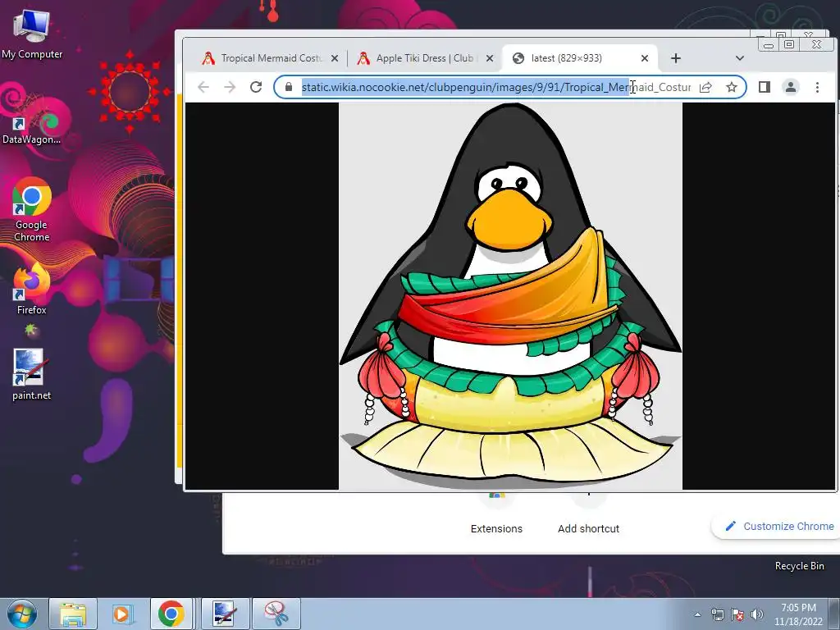Image resolution: width=840 pixels, height=630 pixels.
Task: Open Windows Start menu
Action: pos(21,614)
